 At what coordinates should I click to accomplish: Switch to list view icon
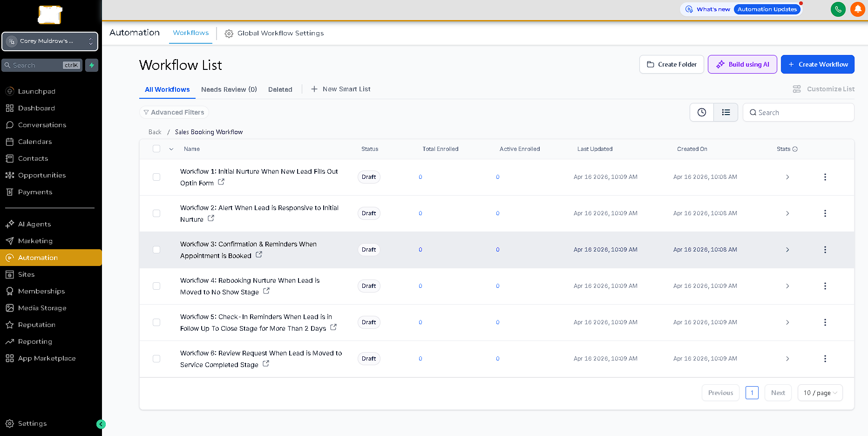coord(726,112)
